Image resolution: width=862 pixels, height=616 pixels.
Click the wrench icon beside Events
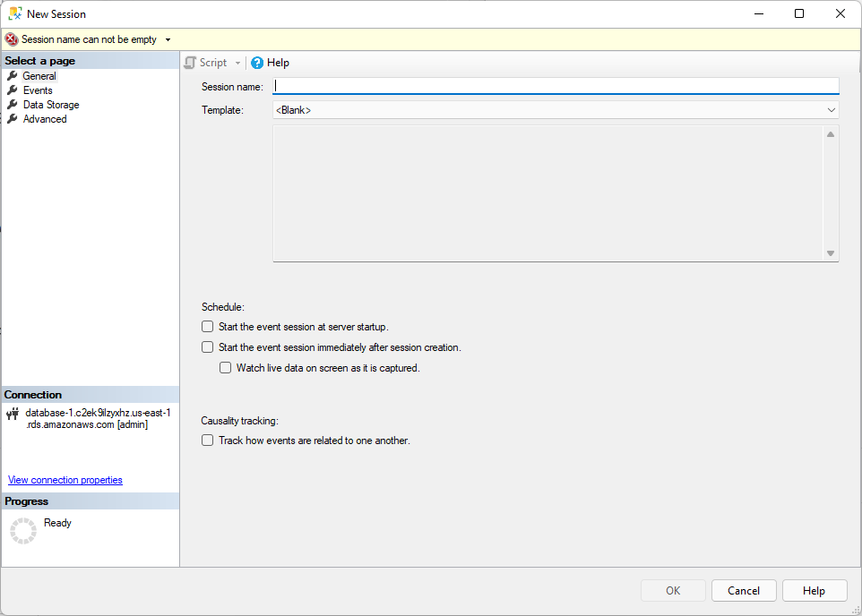point(12,90)
